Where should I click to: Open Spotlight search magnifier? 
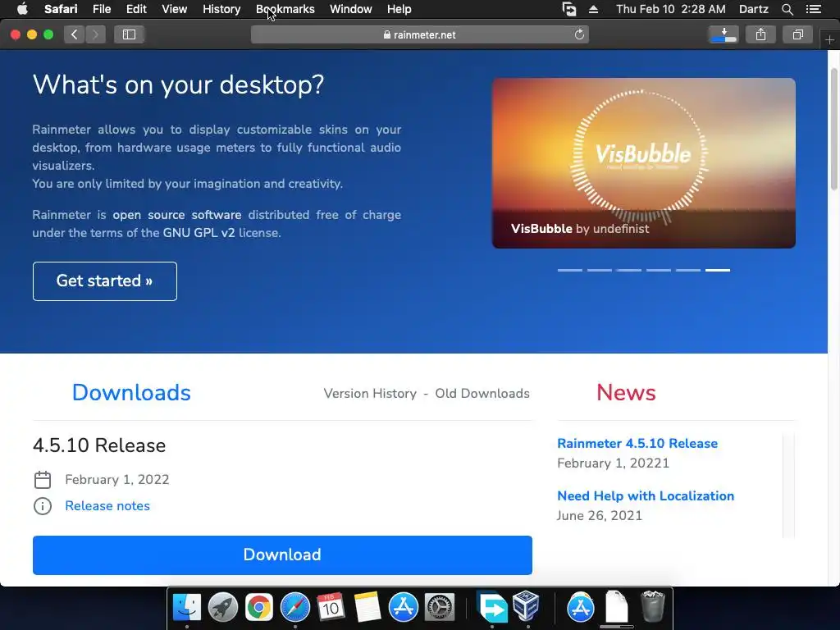coord(787,9)
